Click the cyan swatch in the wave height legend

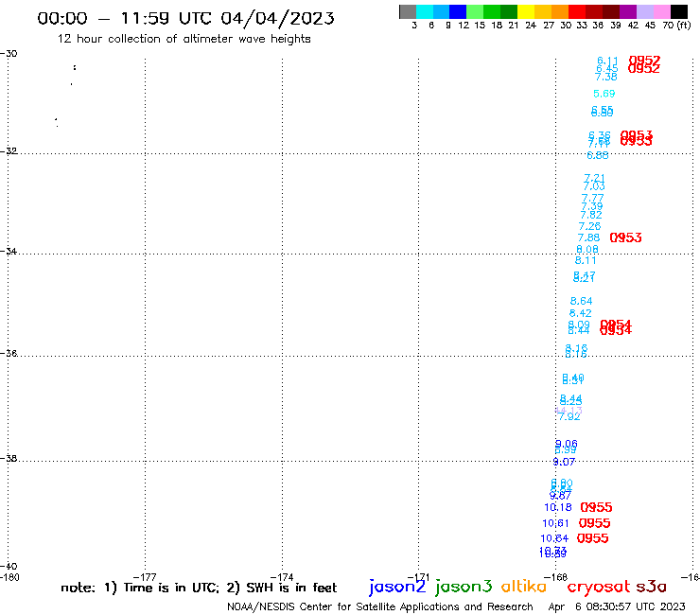pyautogui.click(x=425, y=11)
